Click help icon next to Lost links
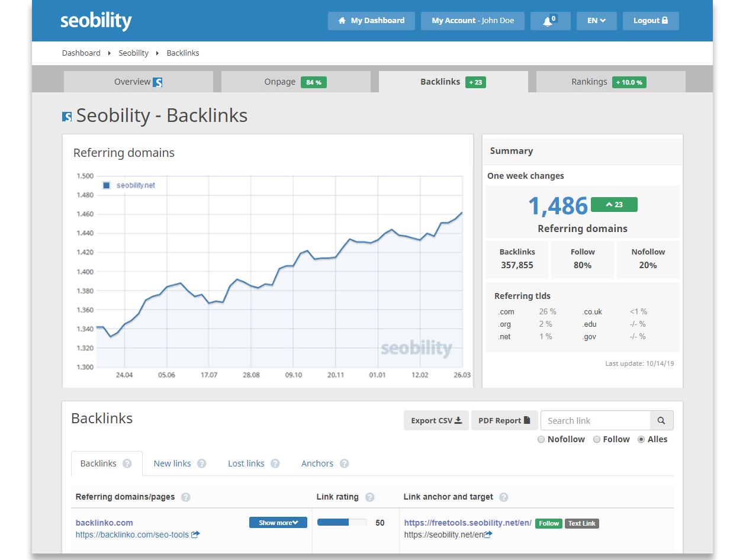The image size is (746, 560). pyautogui.click(x=275, y=464)
